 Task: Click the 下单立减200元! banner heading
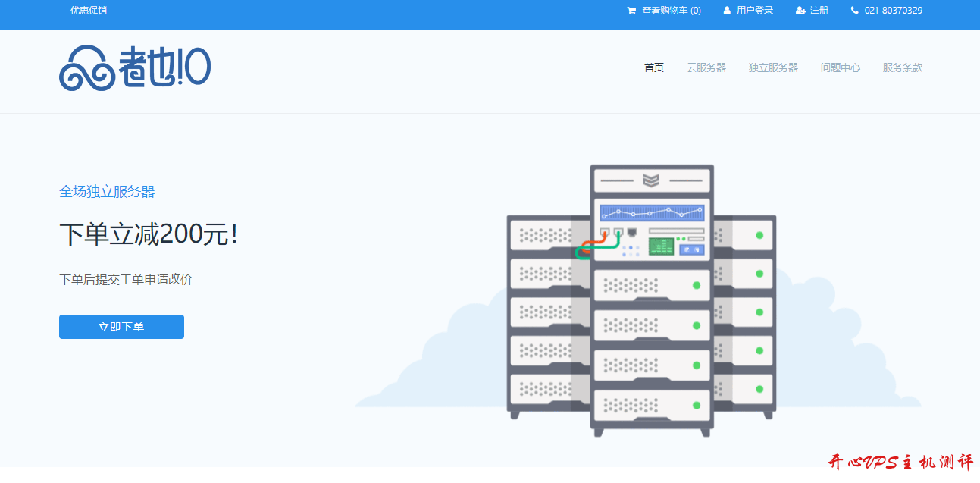point(149,234)
